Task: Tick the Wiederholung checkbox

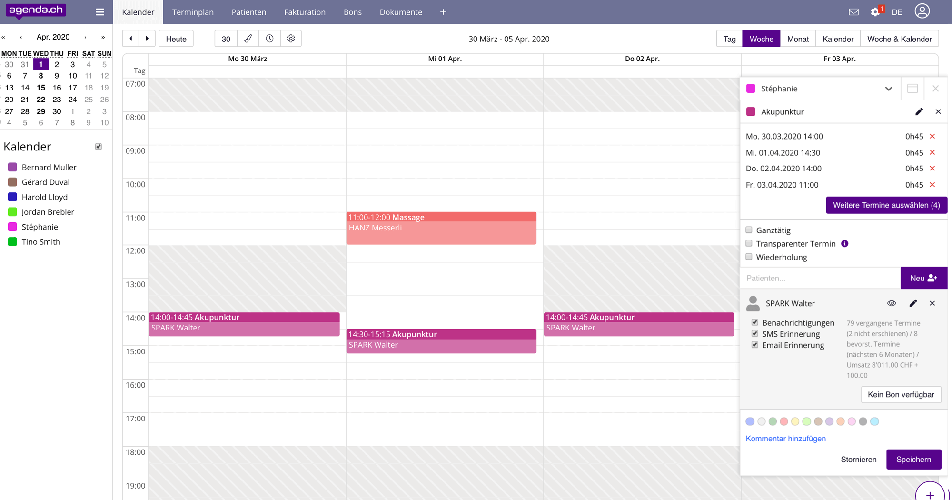Action: (x=750, y=257)
